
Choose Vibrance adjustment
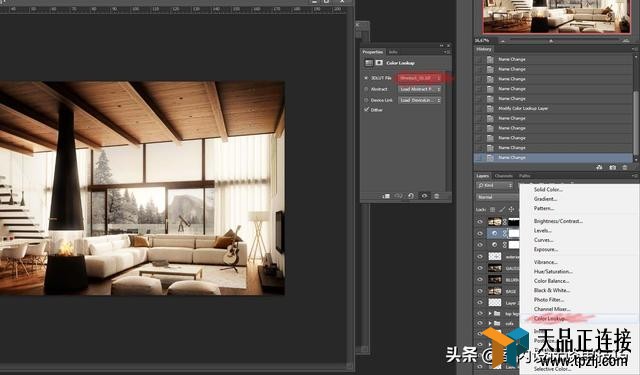click(x=546, y=262)
